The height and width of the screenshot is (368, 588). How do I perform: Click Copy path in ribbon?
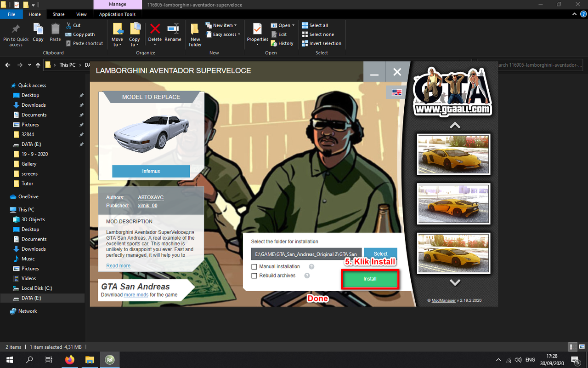coord(80,34)
